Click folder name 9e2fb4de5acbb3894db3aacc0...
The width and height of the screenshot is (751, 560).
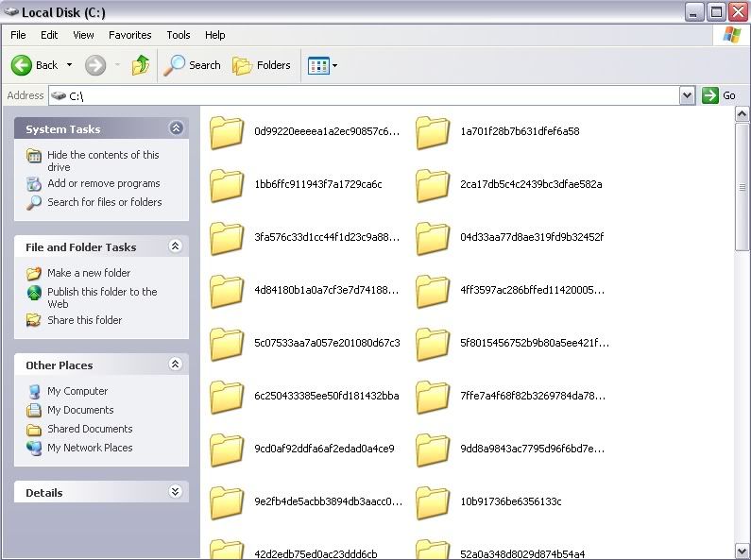coord(329,501)
